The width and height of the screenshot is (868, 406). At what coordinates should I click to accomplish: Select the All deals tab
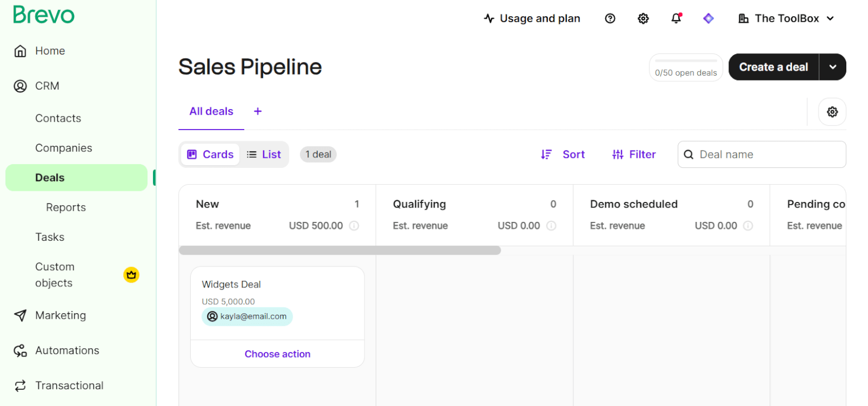(x=211, y=111)
